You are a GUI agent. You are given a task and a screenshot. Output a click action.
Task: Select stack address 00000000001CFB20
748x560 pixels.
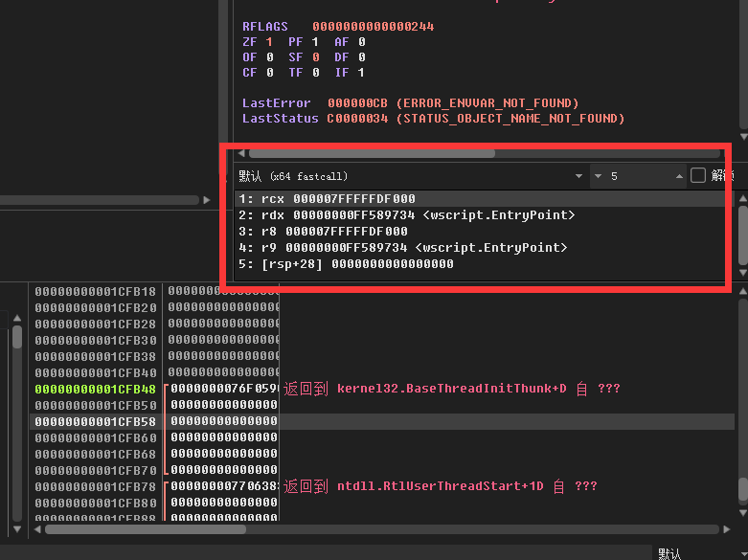click(x=96, y=307)
